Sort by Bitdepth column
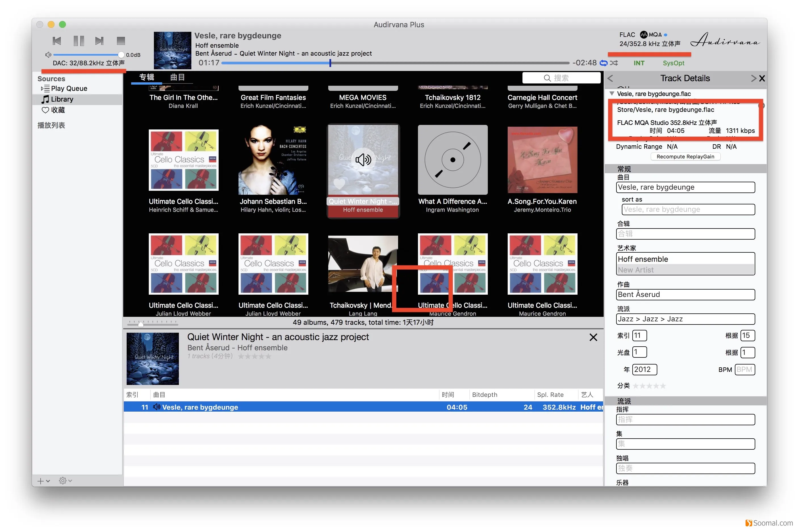Image resolution: width=799 pixels, height=532 pixels. point(501,395)
